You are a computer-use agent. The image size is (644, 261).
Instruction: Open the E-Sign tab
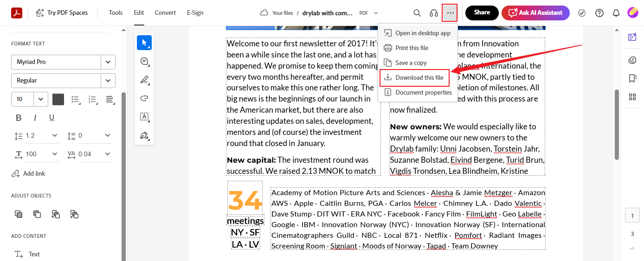pos(195,13)
